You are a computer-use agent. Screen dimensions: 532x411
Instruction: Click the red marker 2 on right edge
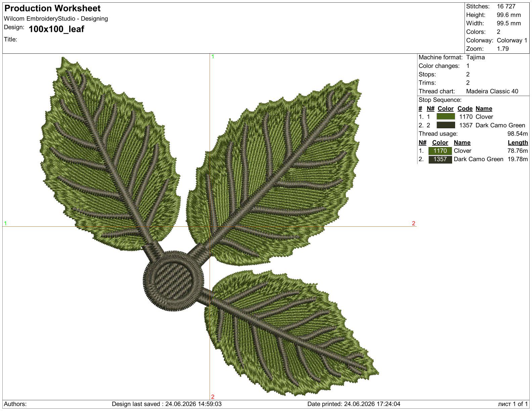pos(413,223)
